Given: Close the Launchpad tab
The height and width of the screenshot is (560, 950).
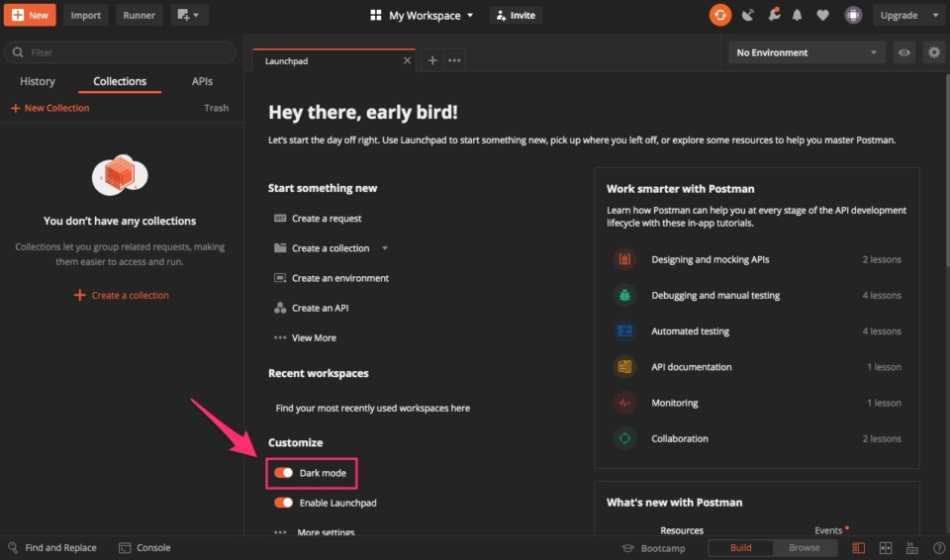Looking at the screenshot, I should (x=407, y=60).
